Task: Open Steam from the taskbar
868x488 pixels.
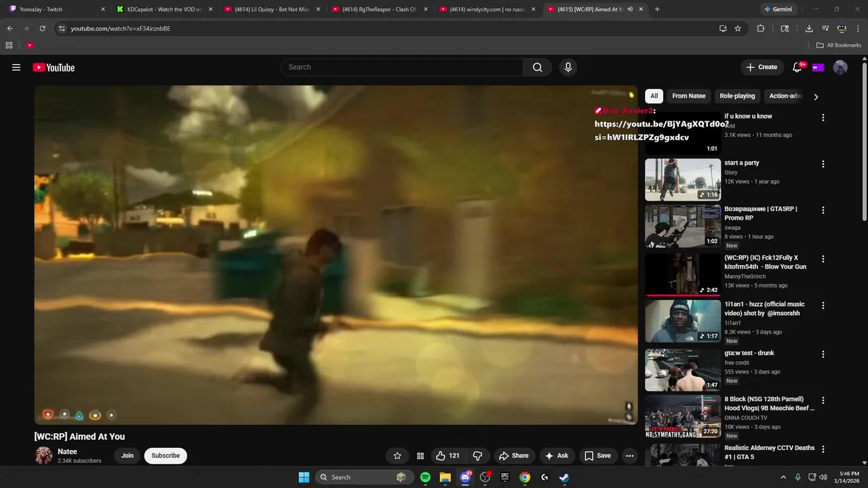Action: (564, 477)
